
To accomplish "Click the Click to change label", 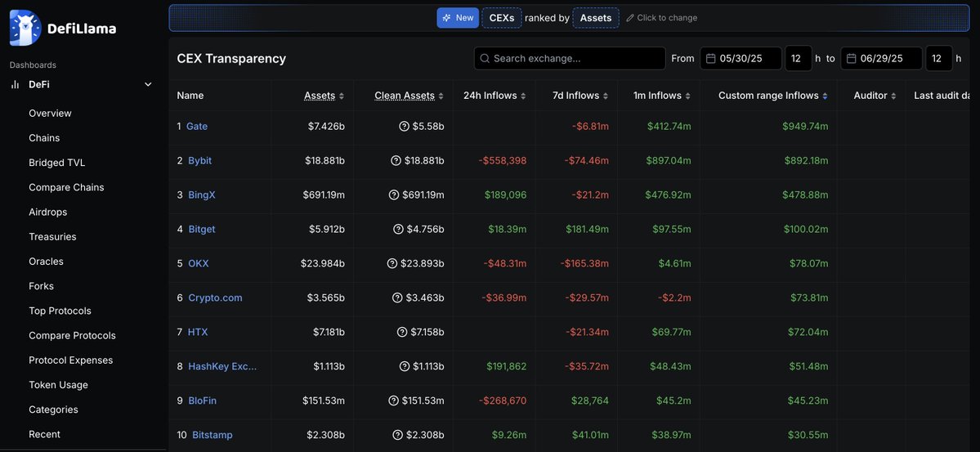I will [667, 18].
